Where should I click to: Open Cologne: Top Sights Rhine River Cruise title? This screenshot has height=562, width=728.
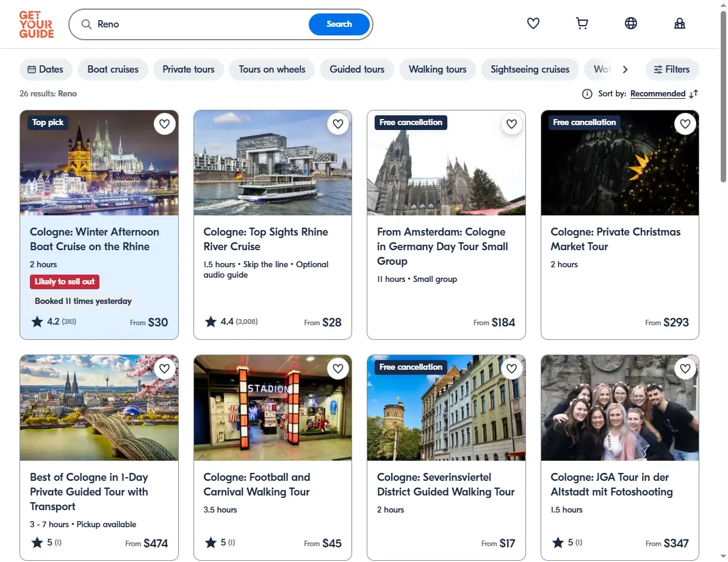(x=265, y=239)
